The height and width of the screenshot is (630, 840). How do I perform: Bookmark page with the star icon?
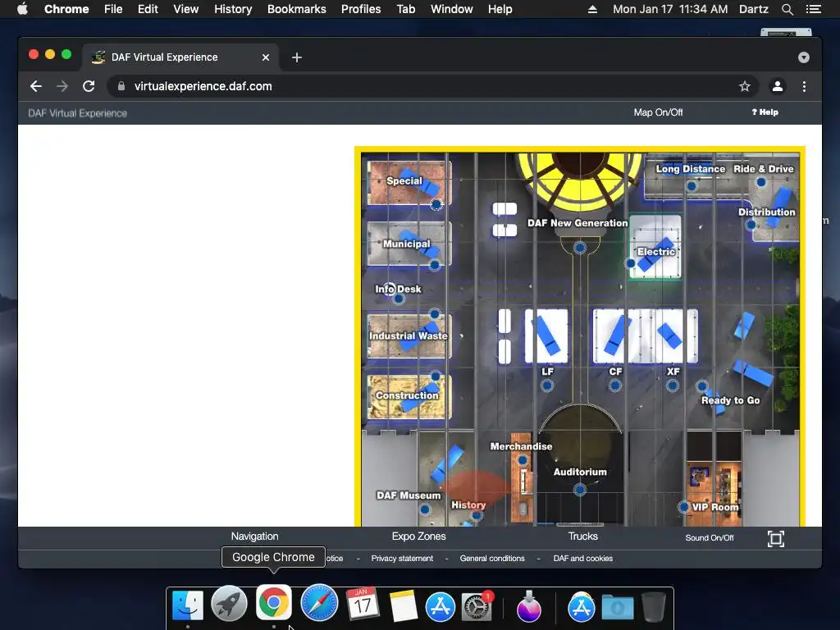click(x=745, y=86)
